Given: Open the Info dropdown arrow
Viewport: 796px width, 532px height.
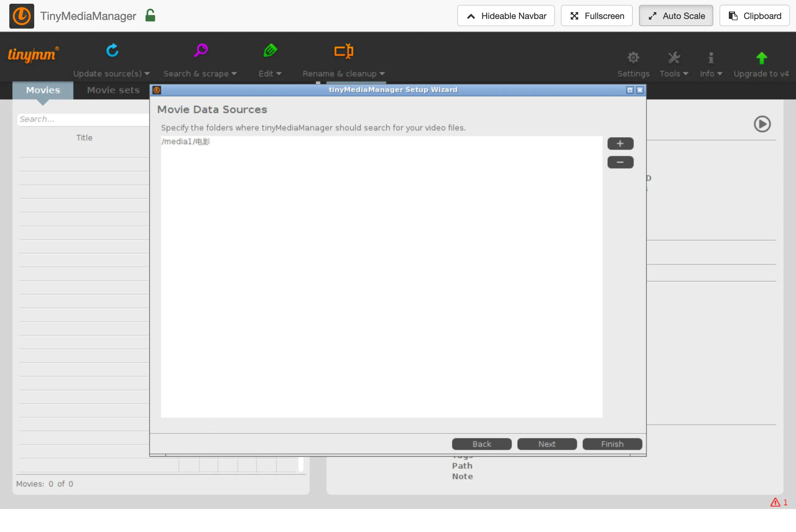Looking at the screenshot, I should pos(719,74).
